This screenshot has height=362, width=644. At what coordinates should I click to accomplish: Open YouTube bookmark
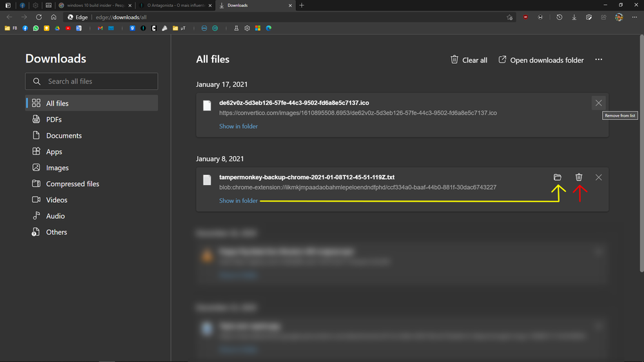click(x=68, y=28)
